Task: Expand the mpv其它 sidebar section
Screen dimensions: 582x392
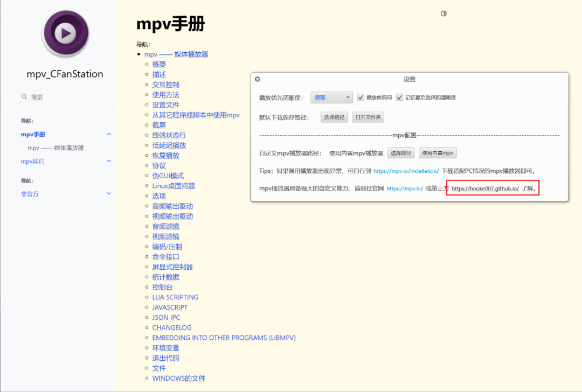Action: click(x=109, y=161)
